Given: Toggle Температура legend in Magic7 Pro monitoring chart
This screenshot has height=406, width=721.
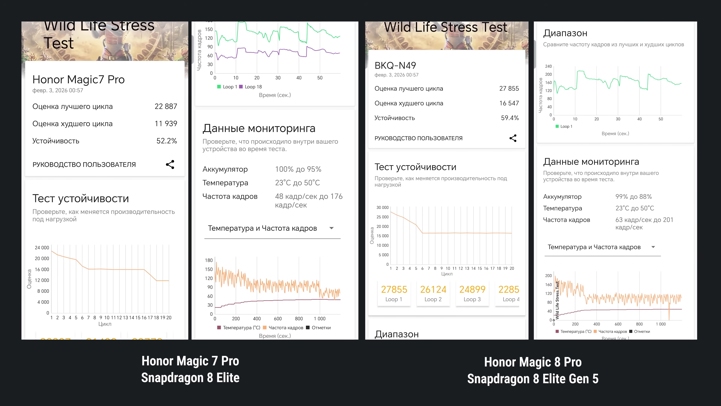Looking at the screenshot, I should 238,328.
